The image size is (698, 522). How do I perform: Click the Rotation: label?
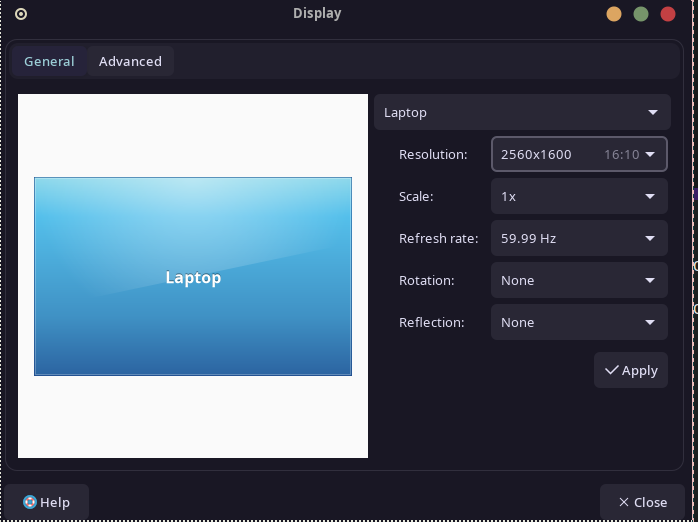pyautogui.click(x=426, y=280)
